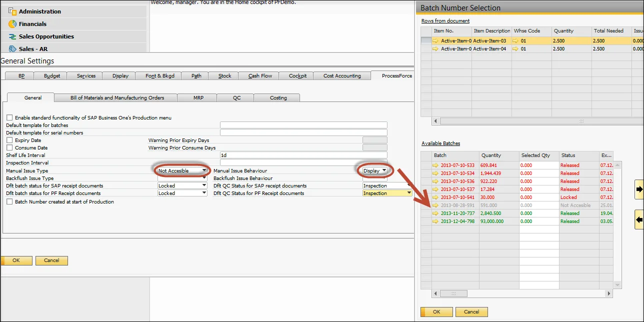Screen dimensions: 644x322
Task: Open the Manual Issue Type dropdown
Action: (203, 171)
